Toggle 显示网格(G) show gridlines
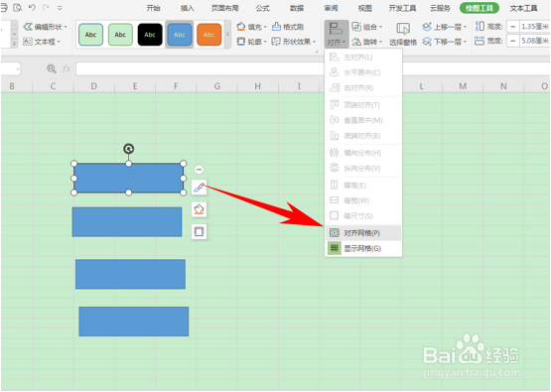This screenshot has height=392, width=551. pos(363,248)
